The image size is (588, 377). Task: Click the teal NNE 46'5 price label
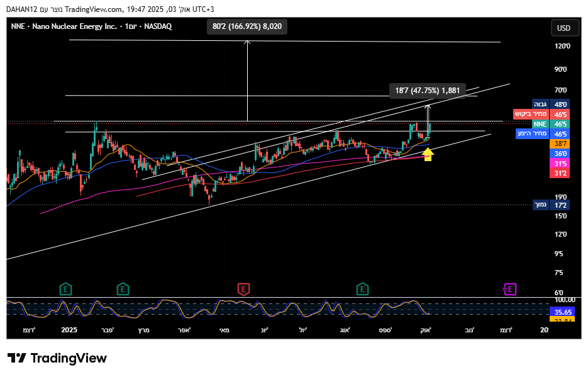[551, 124]
